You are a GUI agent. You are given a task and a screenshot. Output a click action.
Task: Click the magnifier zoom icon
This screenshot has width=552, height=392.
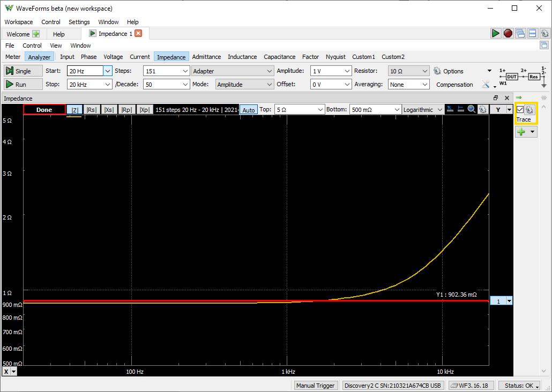(x=472, y=109)
